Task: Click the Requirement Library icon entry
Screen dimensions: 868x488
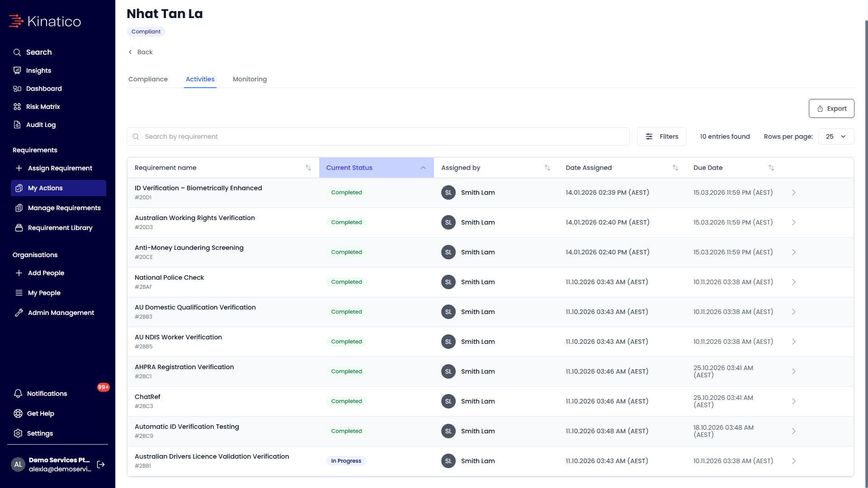Action: [19, 228]
